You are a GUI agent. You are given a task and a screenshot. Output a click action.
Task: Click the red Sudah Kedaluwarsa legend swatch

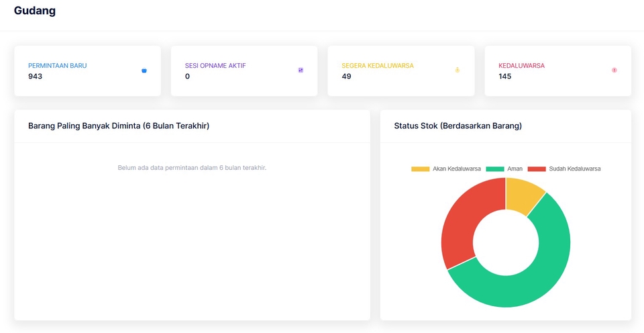point(537,169)
